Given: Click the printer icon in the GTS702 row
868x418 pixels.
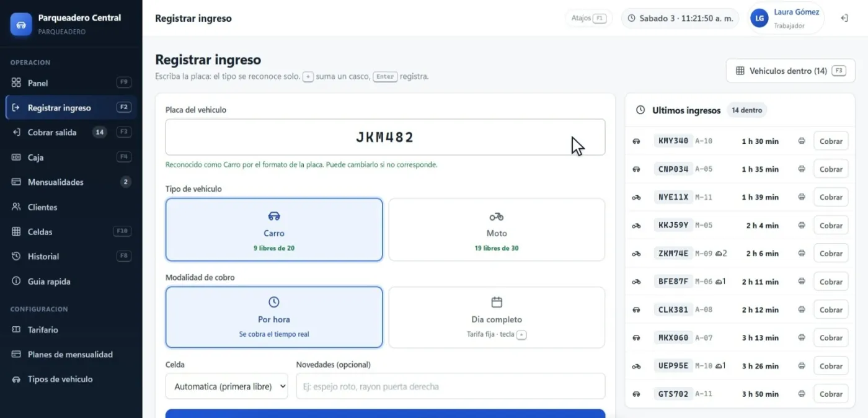Looking at the screenshot, I should pyautogui.click(x=802, y=394).
